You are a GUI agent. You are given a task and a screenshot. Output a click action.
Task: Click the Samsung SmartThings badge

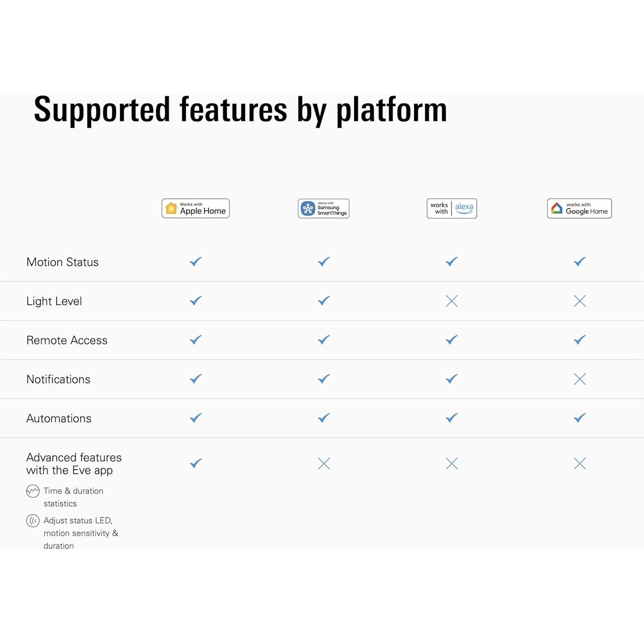[x=324, y=208]
